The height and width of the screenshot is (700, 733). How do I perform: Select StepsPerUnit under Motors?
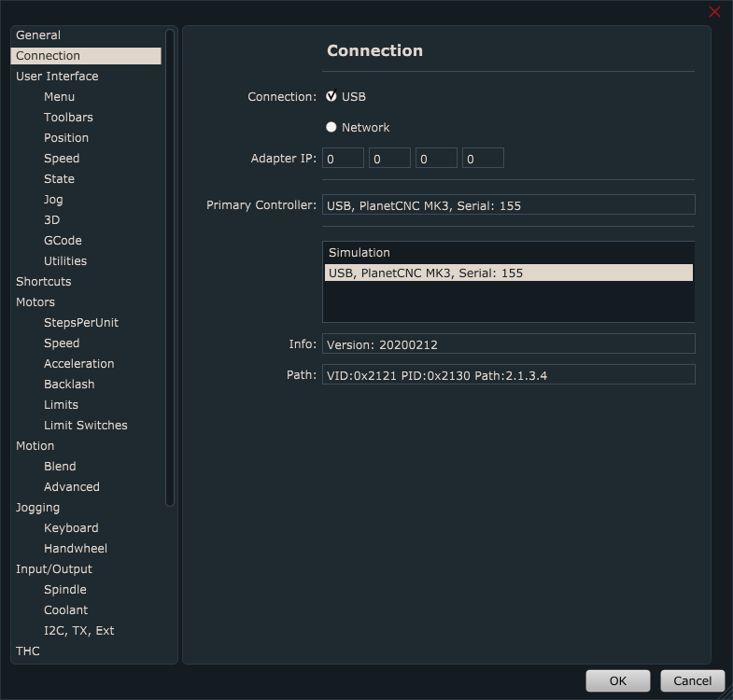click(x=81, y=323)
